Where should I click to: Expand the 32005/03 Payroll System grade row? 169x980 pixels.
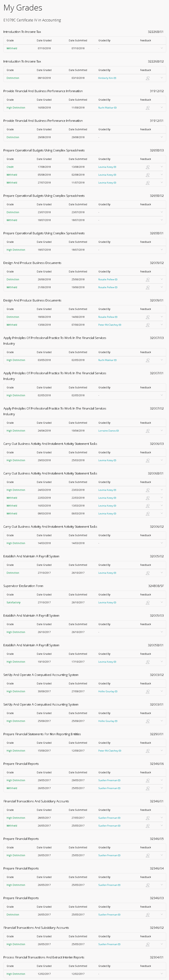pyautogui.click(x=162, y=632)
